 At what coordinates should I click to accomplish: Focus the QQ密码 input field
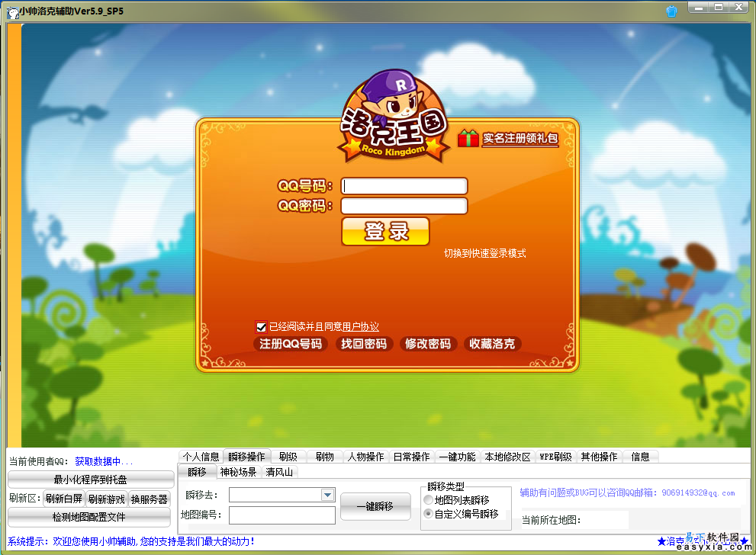coord(404,206)
